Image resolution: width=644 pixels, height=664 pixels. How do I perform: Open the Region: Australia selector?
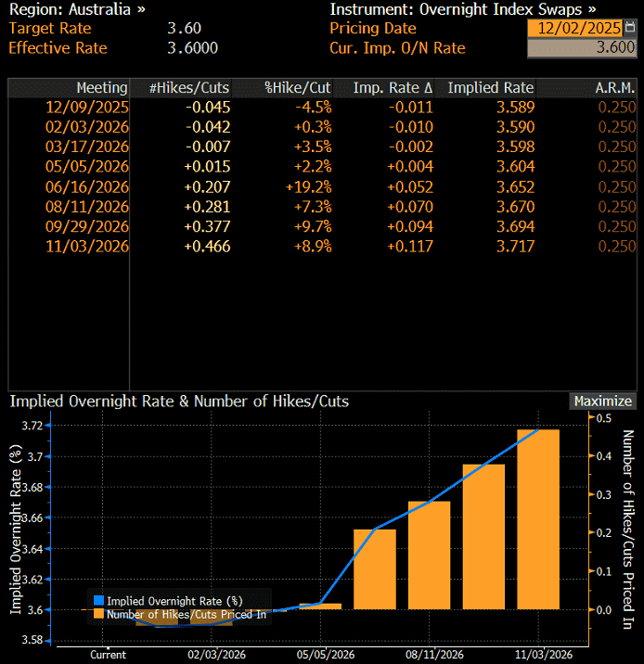click(78, 9)
